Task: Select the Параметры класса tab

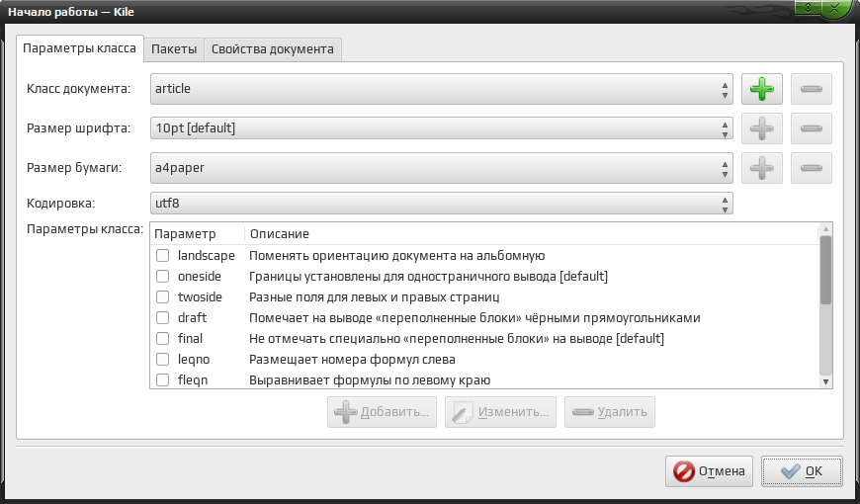Action: [x=79, y=48]
